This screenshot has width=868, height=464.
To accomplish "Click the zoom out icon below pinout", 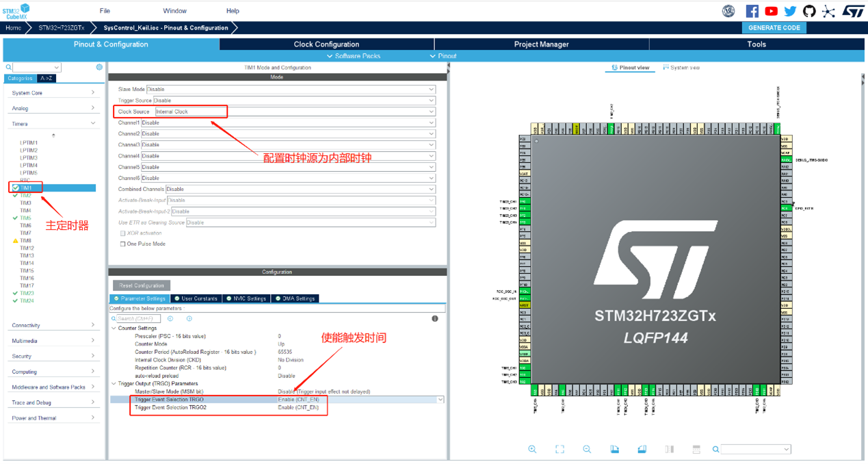I will pyautogui.click(x=587, y=449).
